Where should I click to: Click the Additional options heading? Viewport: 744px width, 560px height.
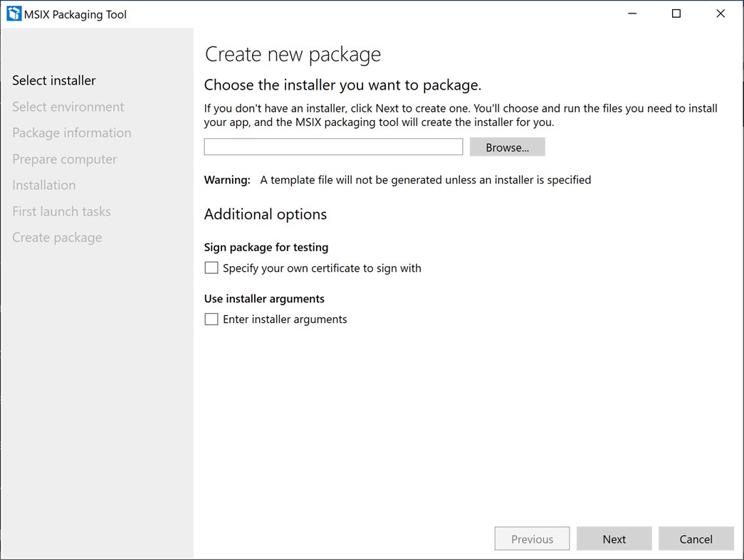pyautogui.click(x=265, y=214)
